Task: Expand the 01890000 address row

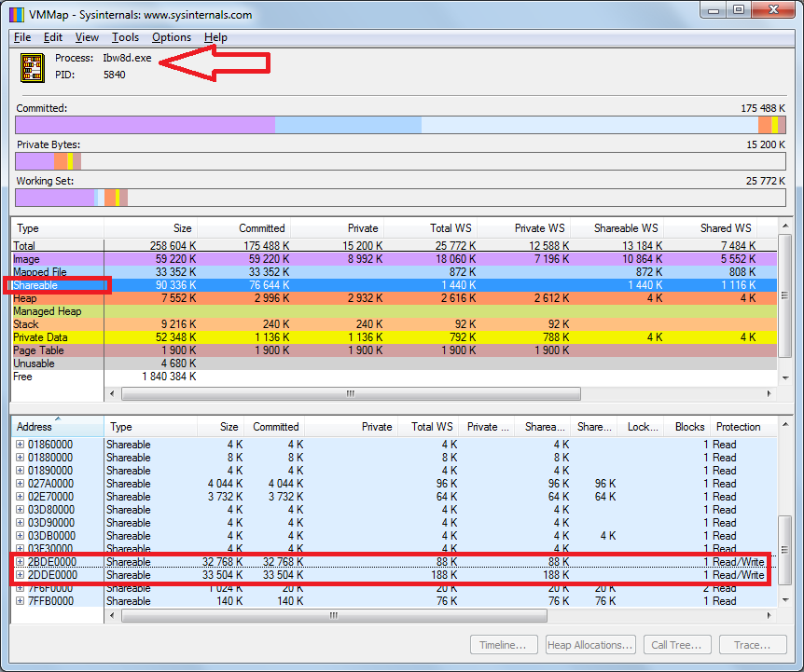Action: pyautogui.click(x=20, y=470)
